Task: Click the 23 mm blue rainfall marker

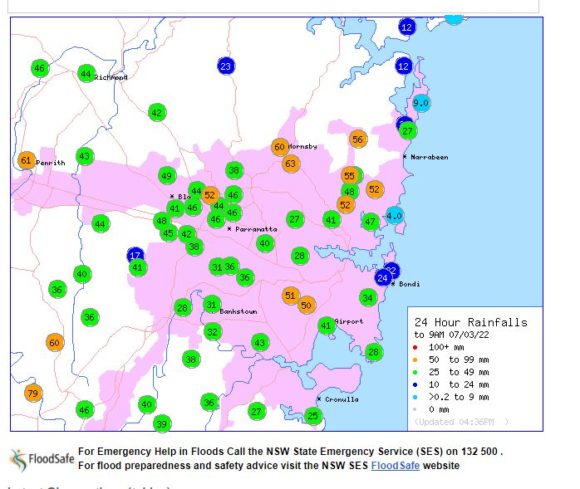Action: pyautogui.click(x=226, y=66)
